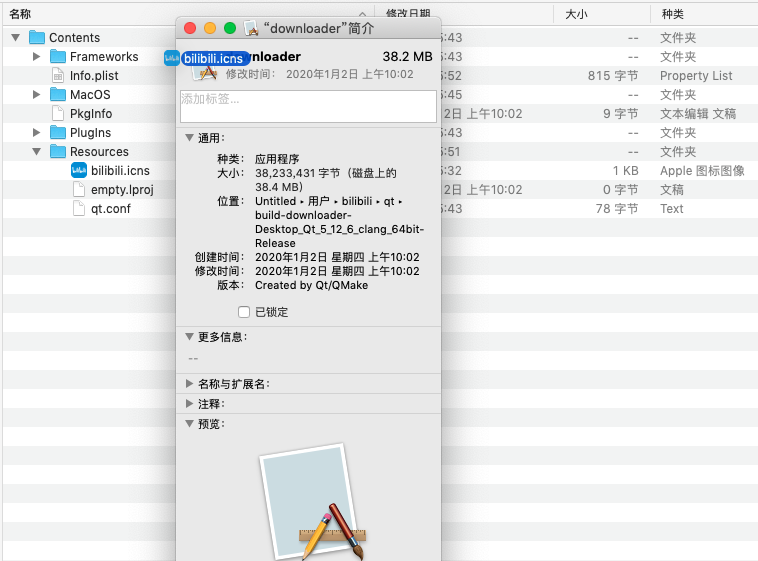Viewport: 758px width, 561px height.
Task: Expand the PlugIns folder
Action: (x=36, y=132)
